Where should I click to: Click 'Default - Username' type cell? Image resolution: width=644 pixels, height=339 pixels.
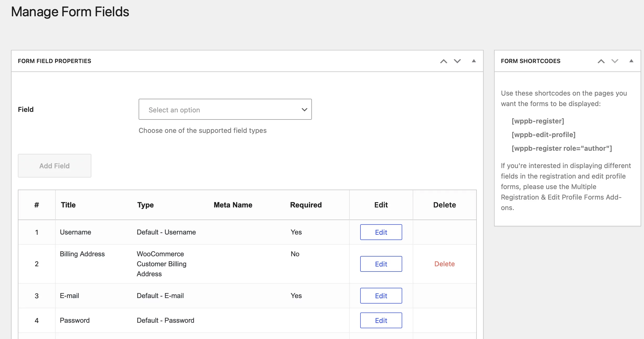click(x=166, y=232)
